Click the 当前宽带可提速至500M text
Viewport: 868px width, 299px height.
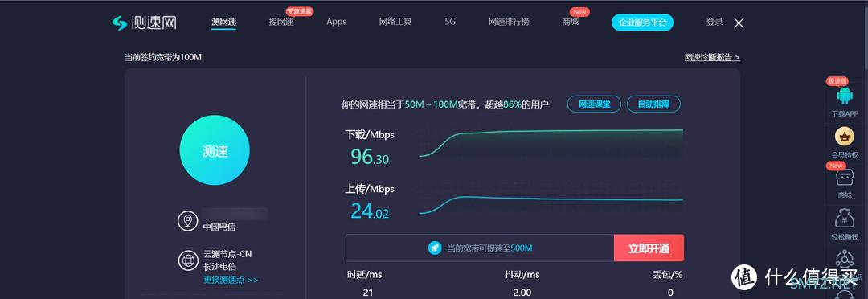(489, 248)
